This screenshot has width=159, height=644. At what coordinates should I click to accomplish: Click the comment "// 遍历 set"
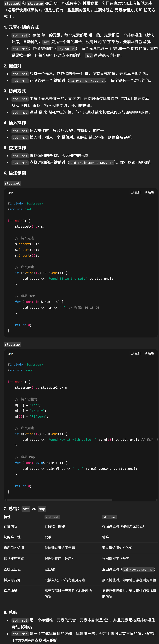pyautogui.click(x=25, y=296)
